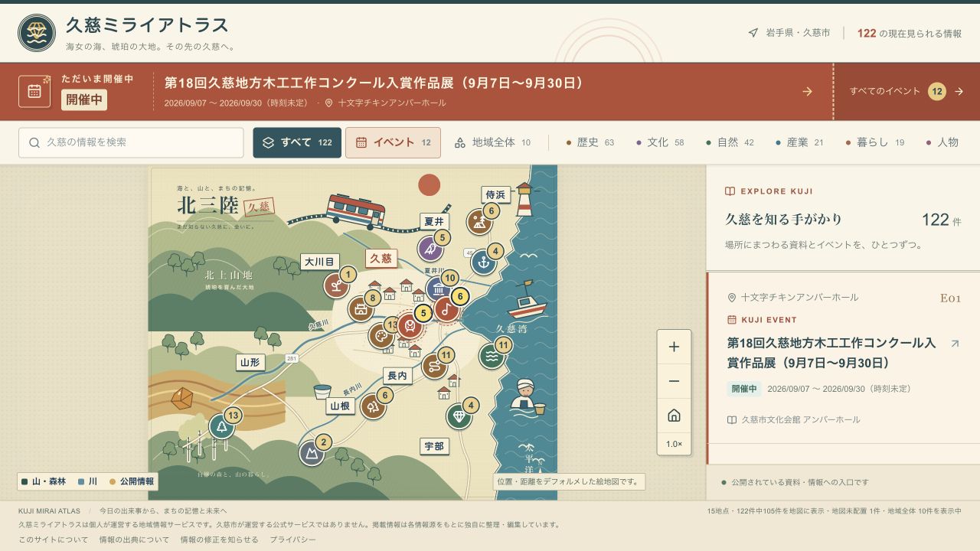Click the purple bird marker near 夏井
The height and width of the screenshot is (551, 980).
430,249
